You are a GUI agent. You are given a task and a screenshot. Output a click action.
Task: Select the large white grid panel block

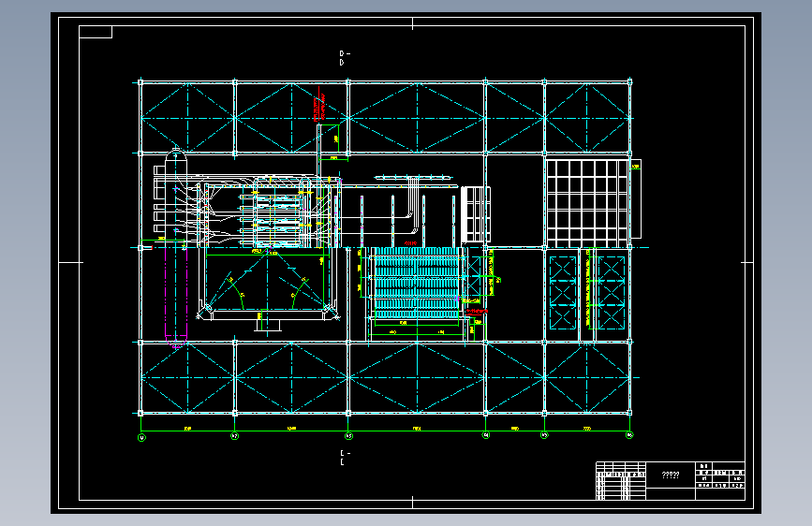tap(588, 203)
